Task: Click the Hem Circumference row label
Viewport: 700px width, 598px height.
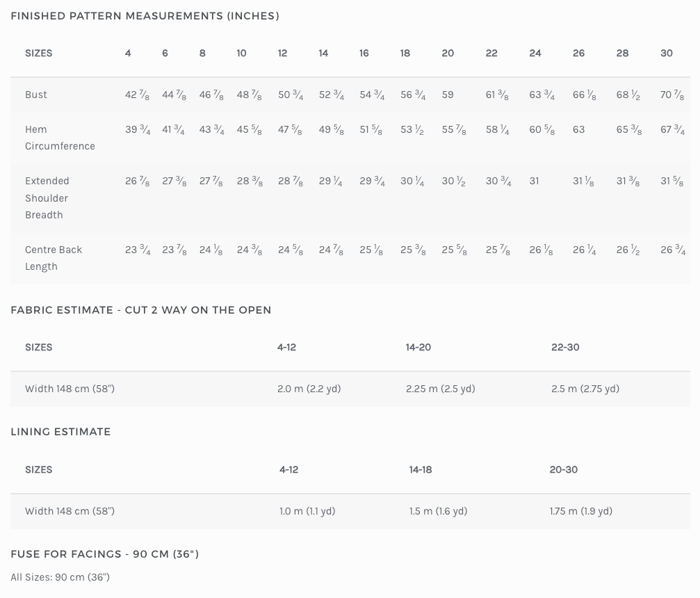Action: click(x=60, y=138)
